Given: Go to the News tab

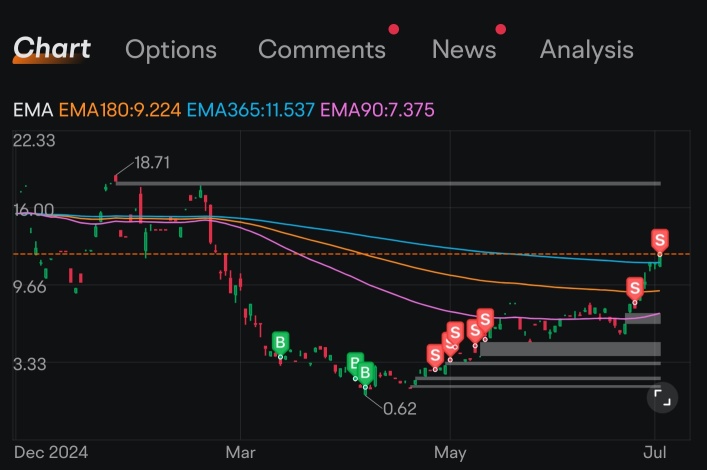Looking at the screenshot, I should (464, 50).
